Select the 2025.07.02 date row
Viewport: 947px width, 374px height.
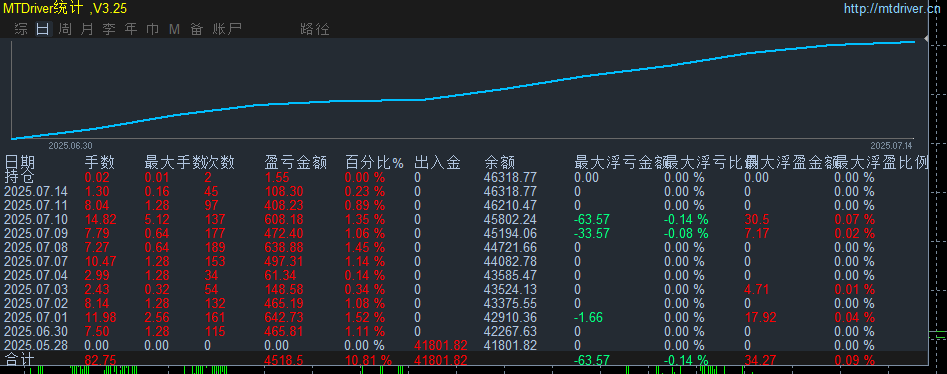point(36,303)
